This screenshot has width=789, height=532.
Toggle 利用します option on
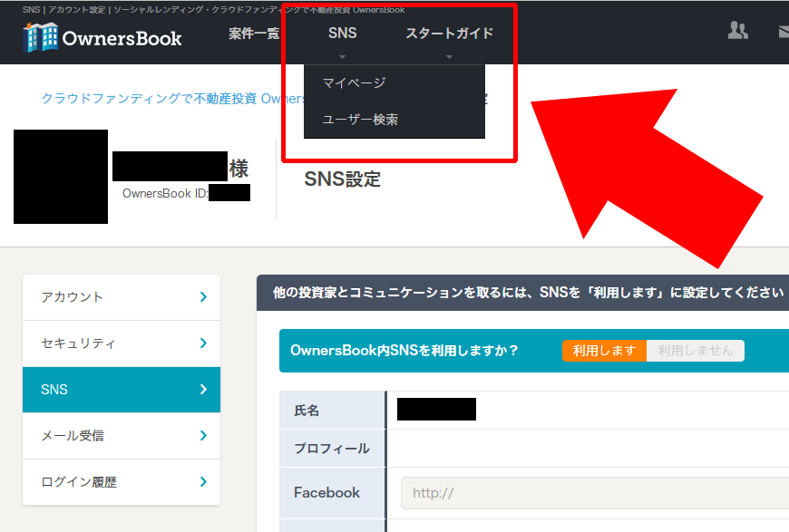pyautogui.click(x=604, y=351)
